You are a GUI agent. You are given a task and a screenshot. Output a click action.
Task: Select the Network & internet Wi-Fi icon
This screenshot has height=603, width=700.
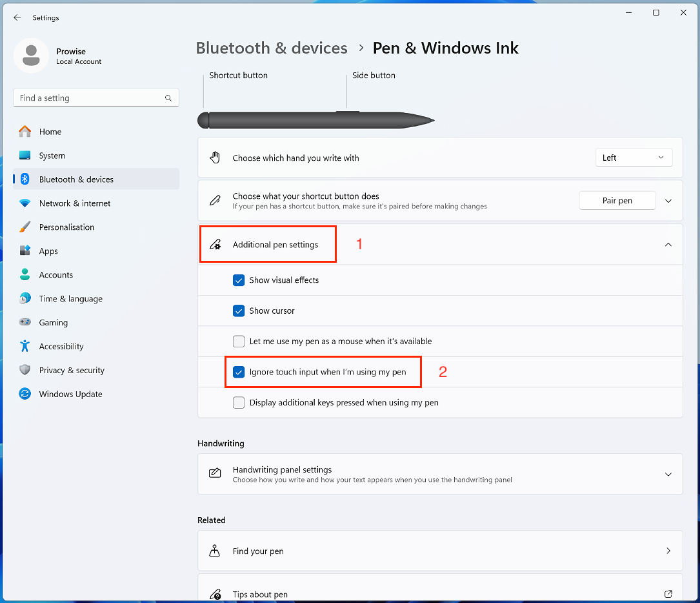tap(25, 203)
